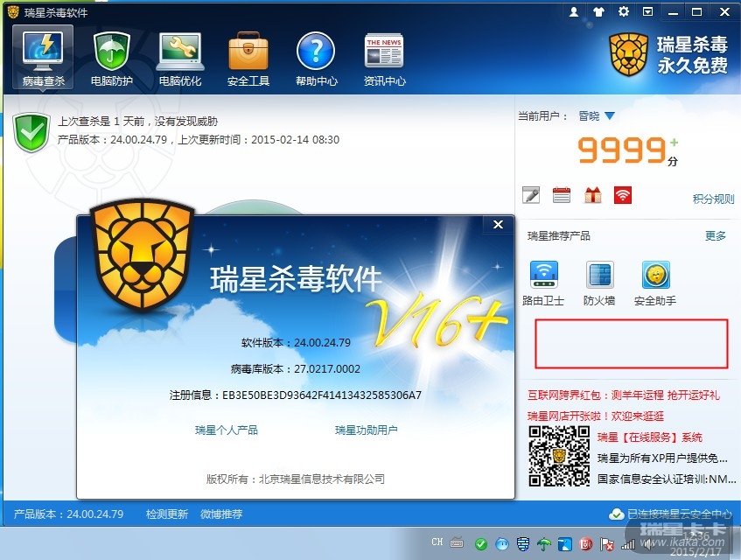The width and height of the screenshot is (741, 560).
Task: Click the 瑞星个人产品 link in about dialog
Action: tap(227, 430)
